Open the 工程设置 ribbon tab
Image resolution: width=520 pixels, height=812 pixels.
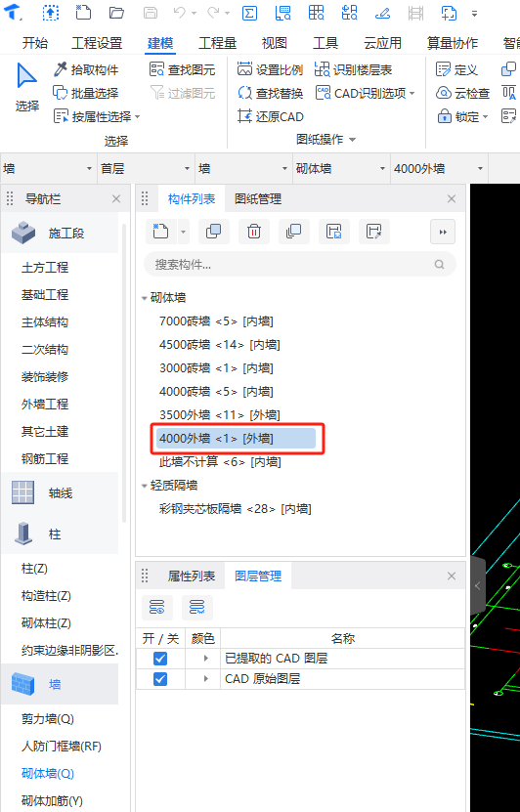(97, 44)
